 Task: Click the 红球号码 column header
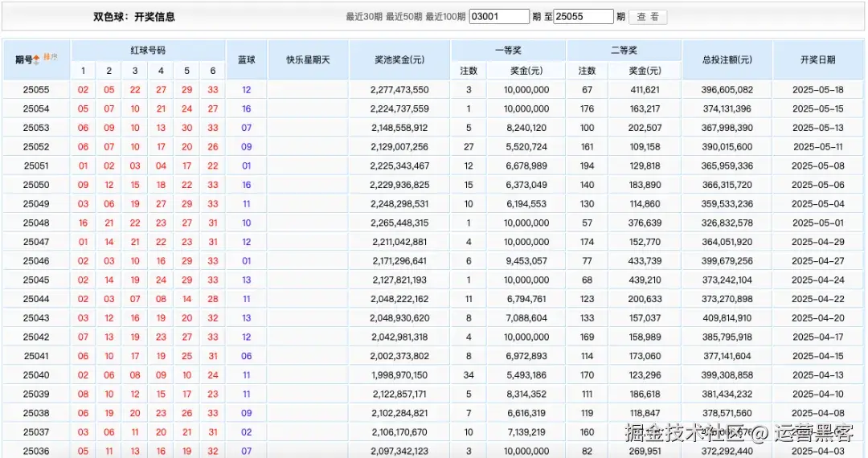click(148, 51)
